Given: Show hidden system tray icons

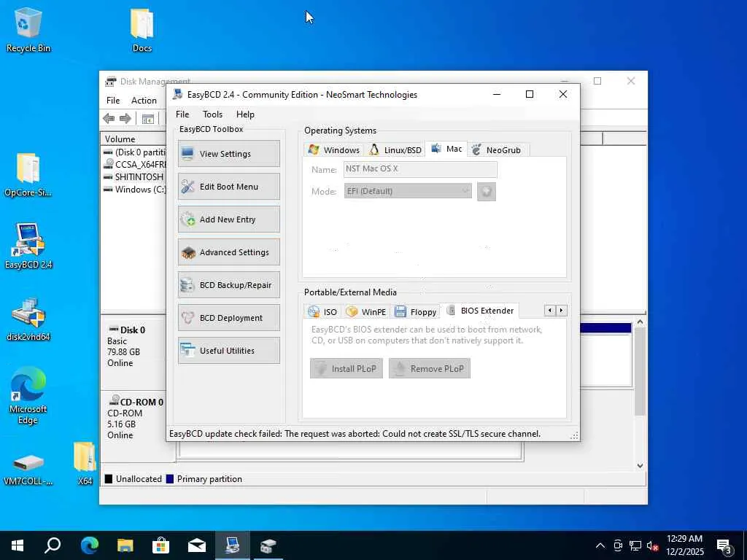Looking at the screenshot, I should tap(600, 545).
